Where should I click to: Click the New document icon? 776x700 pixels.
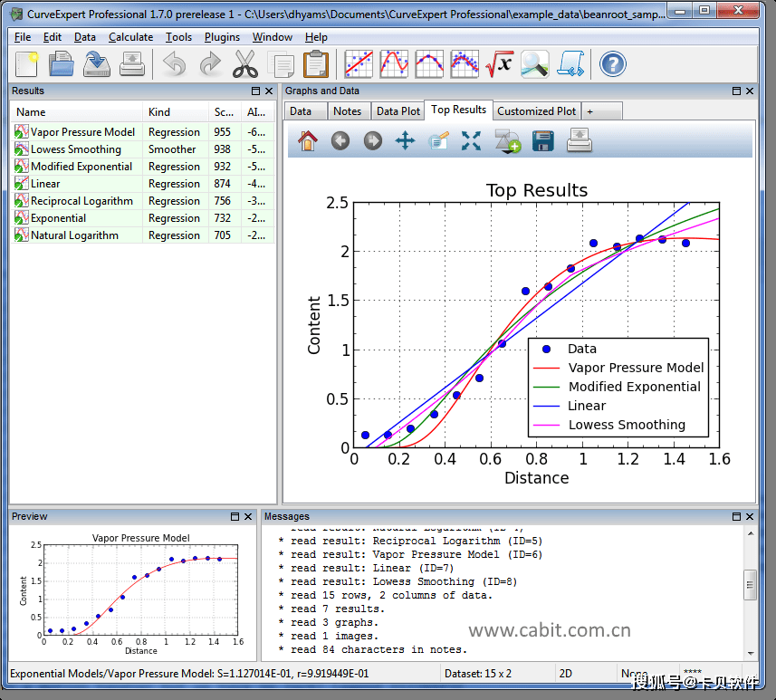(x=26, y=64)
